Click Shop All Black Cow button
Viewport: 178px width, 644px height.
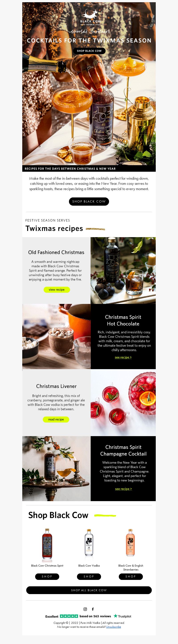coord(89,590)
